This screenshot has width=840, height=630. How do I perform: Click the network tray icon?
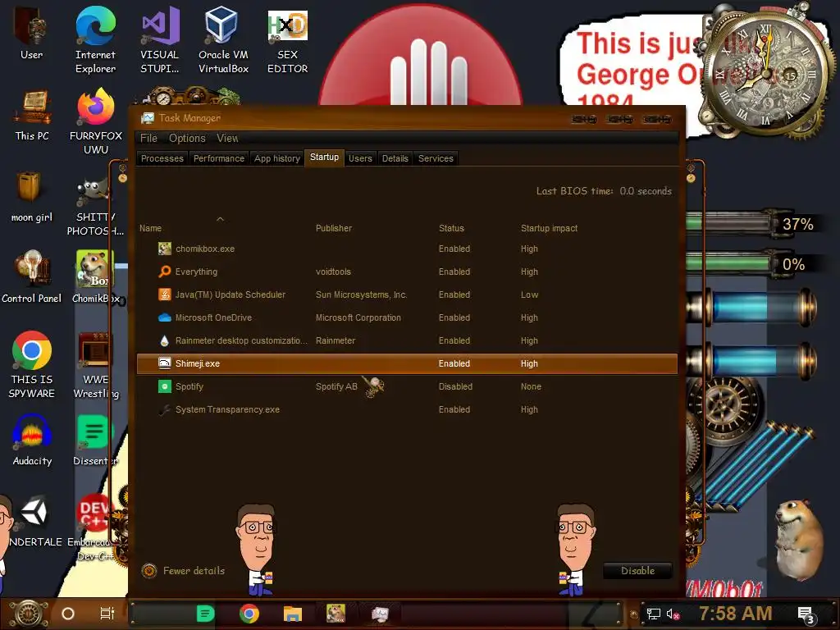654,614
